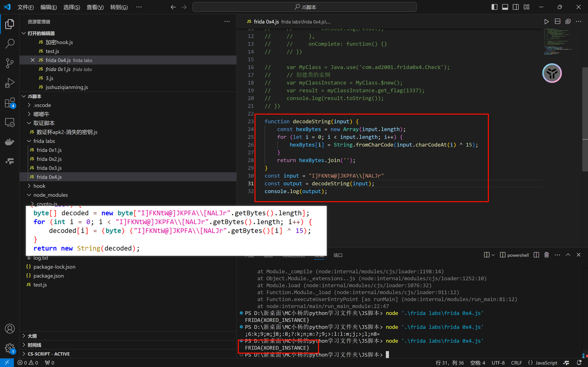This screenshot has height=367, width=588.
Task: Switch to the 端口 panel tab
Action: (x=338, y=255)
